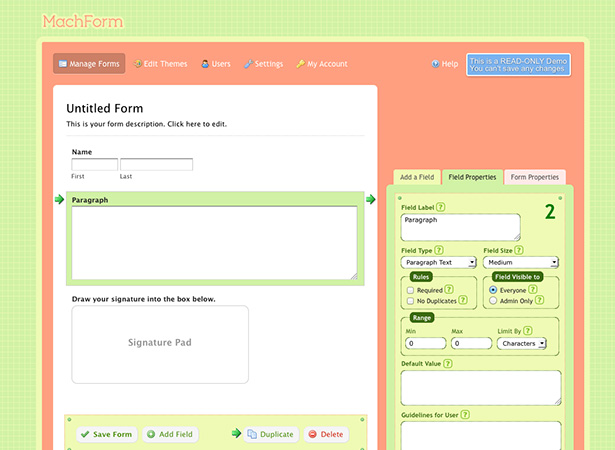
Task: Open the Field Type dropdown
Action: click(x=439, y=262)
